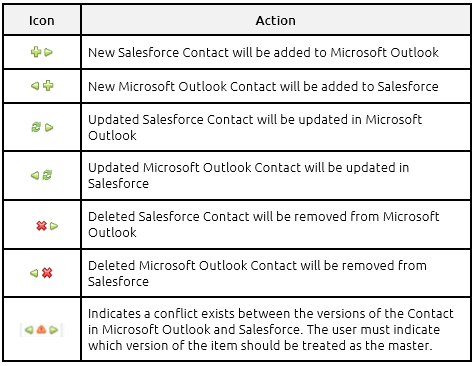Click right arrow next to the refresh icon
Image resolution: width=475 pixels, height=366 pixels.
pyautogui.click(x=49, y=127)
